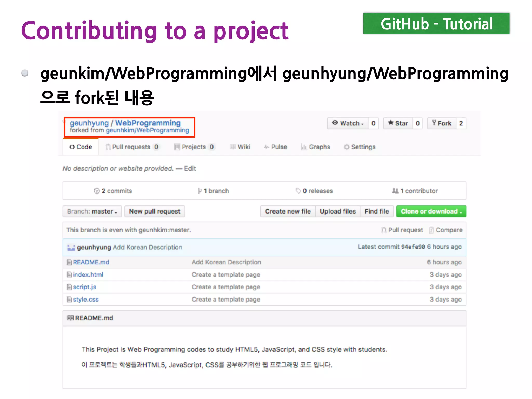
Task: Click the style.css file icon
Action: [x=69, y=300]
